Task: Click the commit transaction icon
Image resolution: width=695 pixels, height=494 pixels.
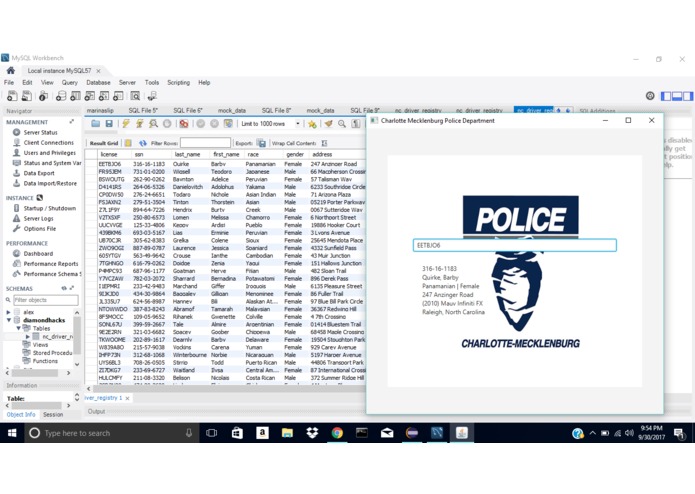Action: click(x=200, y=124)
